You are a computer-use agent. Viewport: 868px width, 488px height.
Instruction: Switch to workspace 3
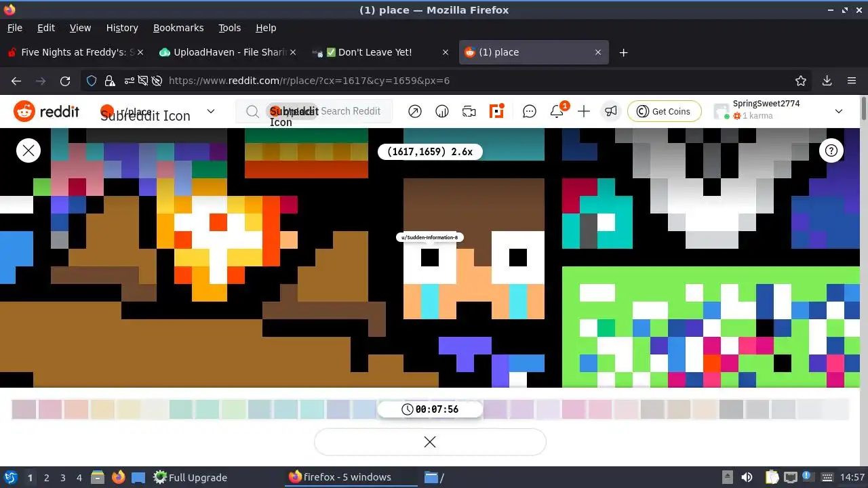click(62, 477)
